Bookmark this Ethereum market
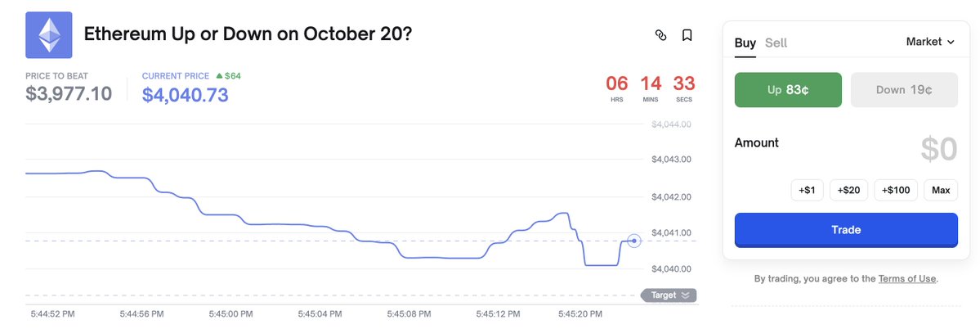The width and height of the screenshot is (980, 329). 687,35
